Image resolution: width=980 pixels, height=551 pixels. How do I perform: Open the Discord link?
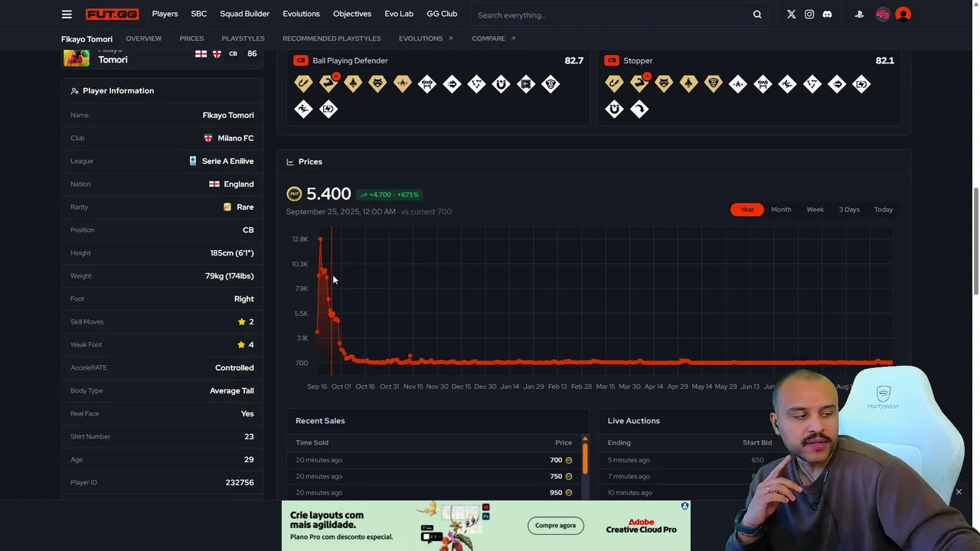827,15
